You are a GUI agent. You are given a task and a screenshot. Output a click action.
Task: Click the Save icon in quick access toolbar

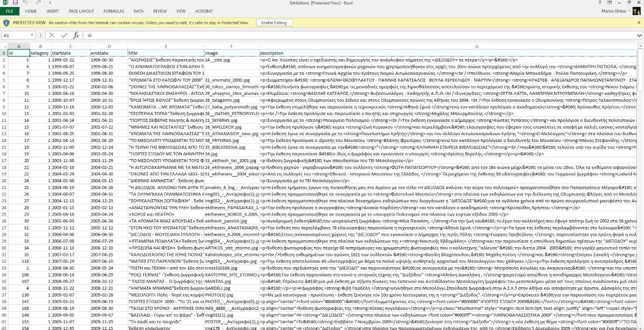[x=16, y=3]
